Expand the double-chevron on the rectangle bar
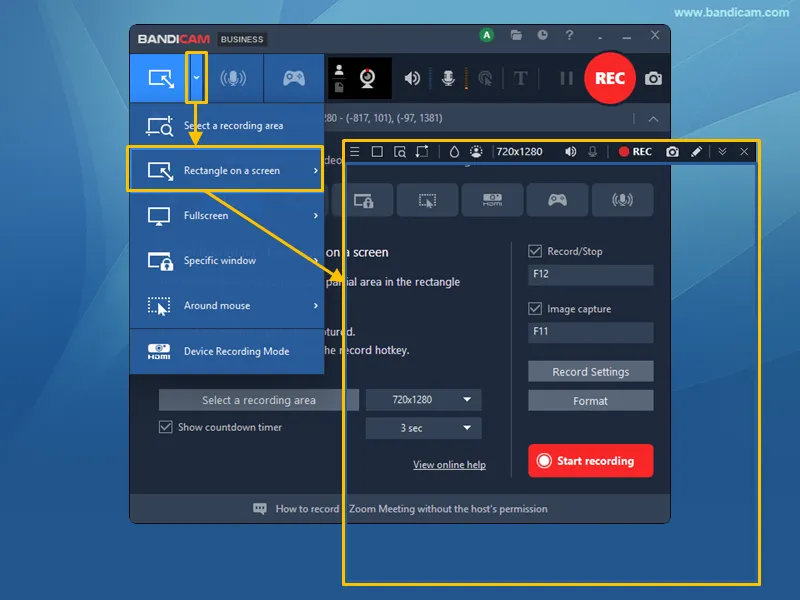The height and width of the screenshot is (600, 800). point(722,152)
